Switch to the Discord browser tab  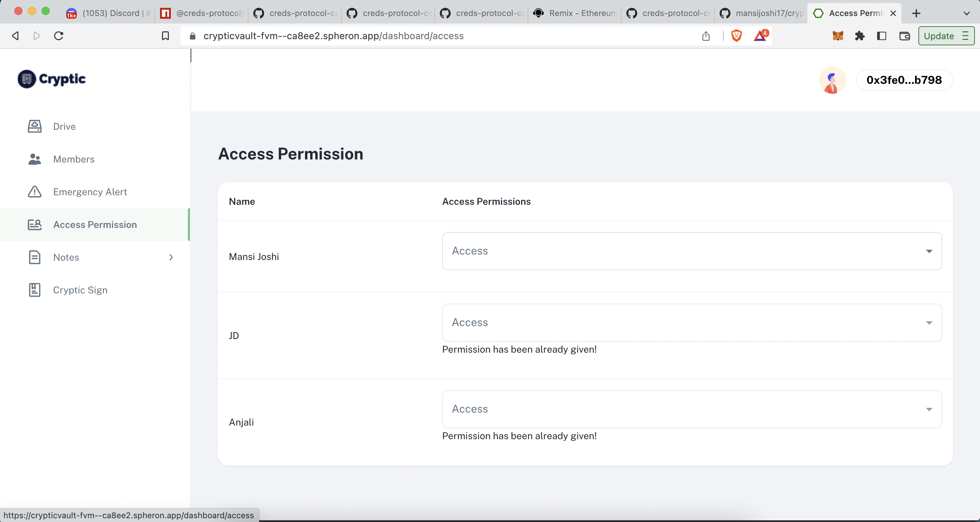click(x=109, y=13)
